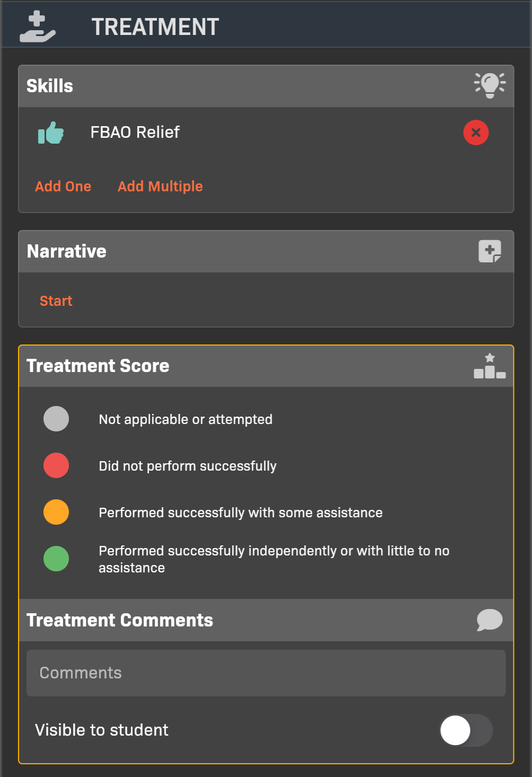Select gray 'Not applicable or attempted' score
Viewport: 532px width, 777px height.
(x=56, y=419)
